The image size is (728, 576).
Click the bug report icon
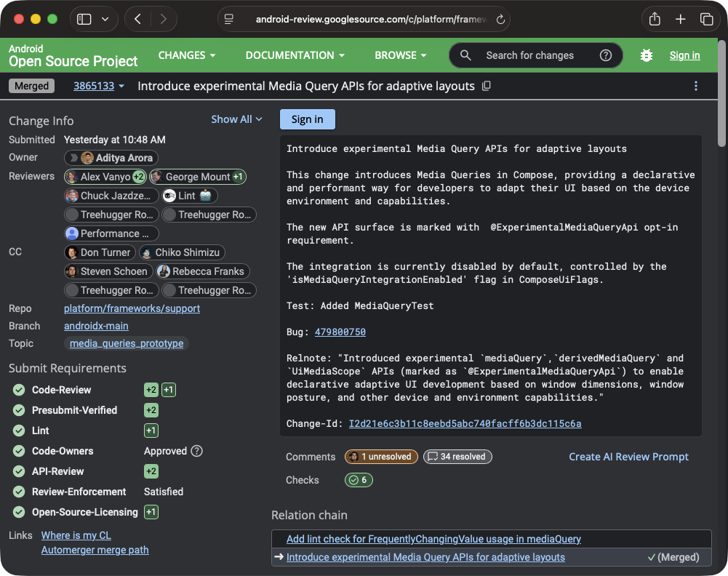[647, 55]
